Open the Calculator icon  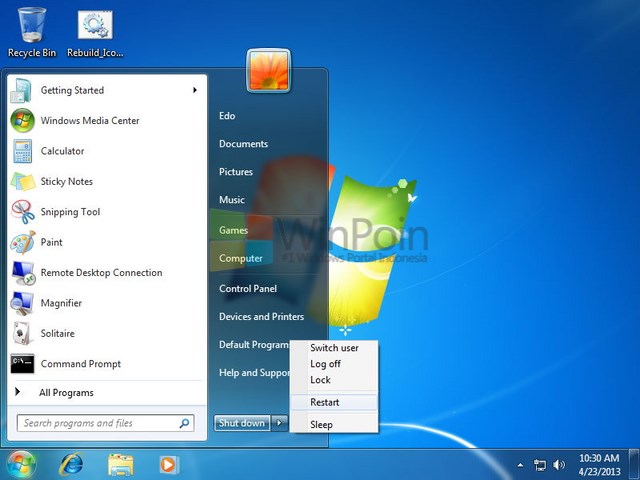22,151
